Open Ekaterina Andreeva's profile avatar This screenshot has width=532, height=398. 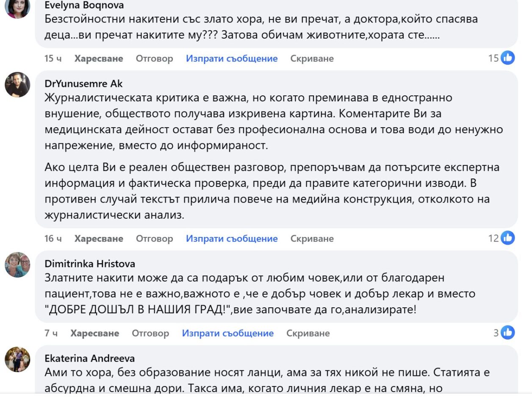17,359
